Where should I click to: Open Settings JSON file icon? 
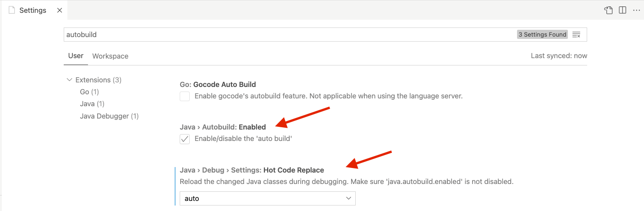pos(608,10)
